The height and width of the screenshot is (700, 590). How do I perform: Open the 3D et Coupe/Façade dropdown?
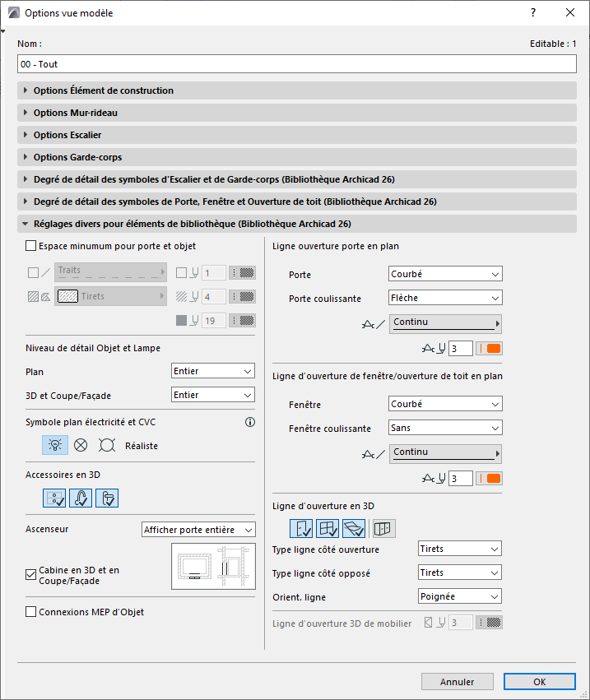coord(213,395)
